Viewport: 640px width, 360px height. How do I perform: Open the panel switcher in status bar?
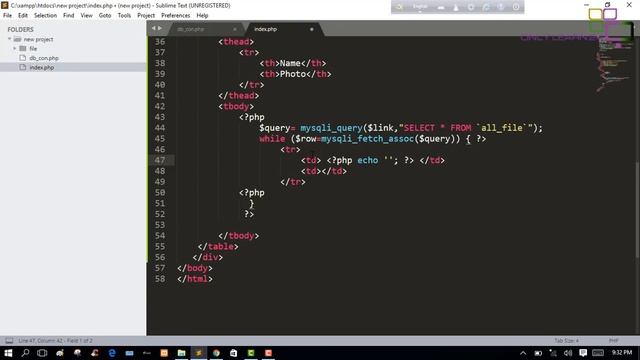coord(9,341)
